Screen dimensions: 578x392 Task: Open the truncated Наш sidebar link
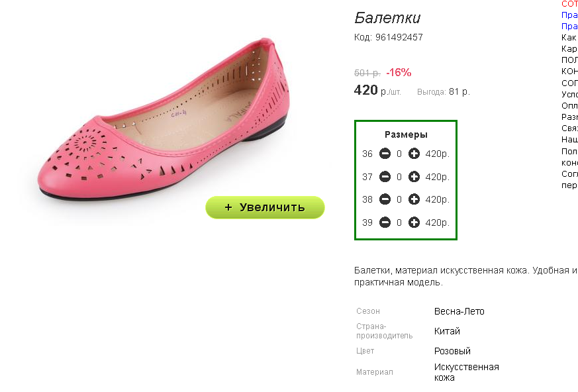(569, 140)
